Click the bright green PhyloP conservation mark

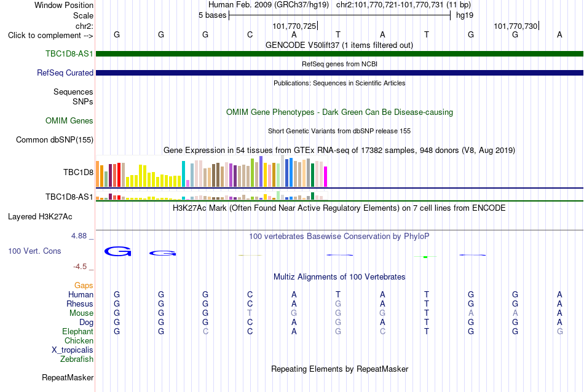425,257
